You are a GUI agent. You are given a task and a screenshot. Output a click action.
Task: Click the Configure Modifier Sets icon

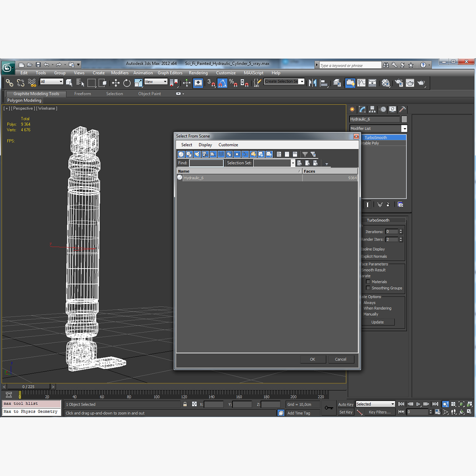[x=400, y=205]
